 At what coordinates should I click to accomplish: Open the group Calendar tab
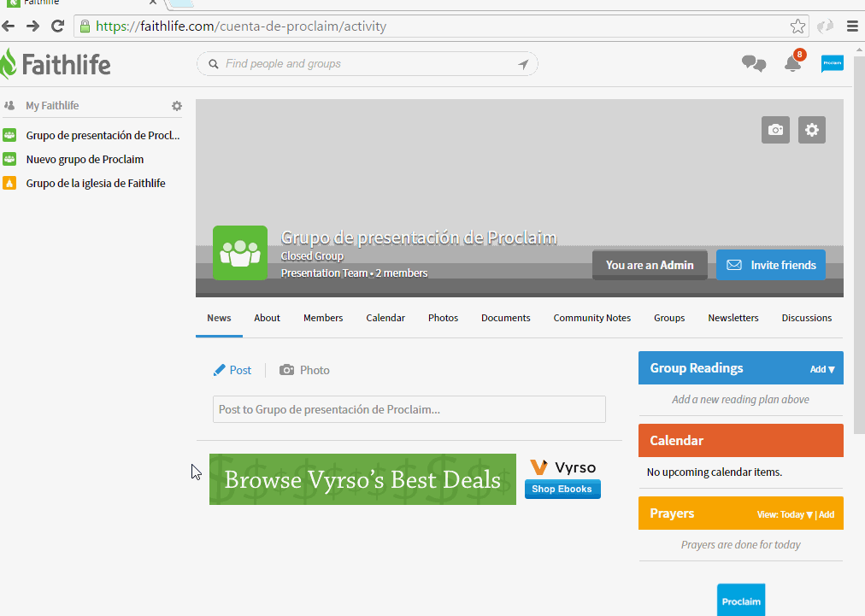point(385,318)
